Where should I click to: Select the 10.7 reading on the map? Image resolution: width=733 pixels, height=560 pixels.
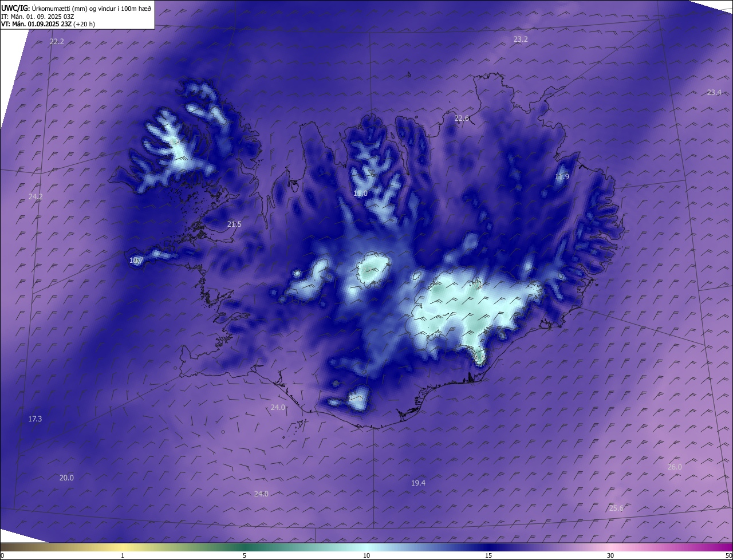136,260
